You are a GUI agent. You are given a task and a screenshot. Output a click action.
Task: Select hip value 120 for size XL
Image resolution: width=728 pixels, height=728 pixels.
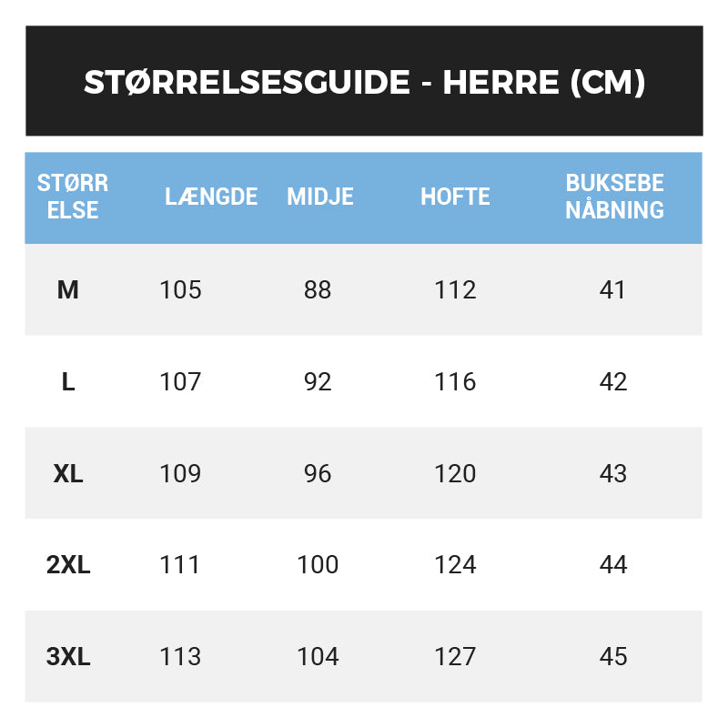[x=455, y=474]
